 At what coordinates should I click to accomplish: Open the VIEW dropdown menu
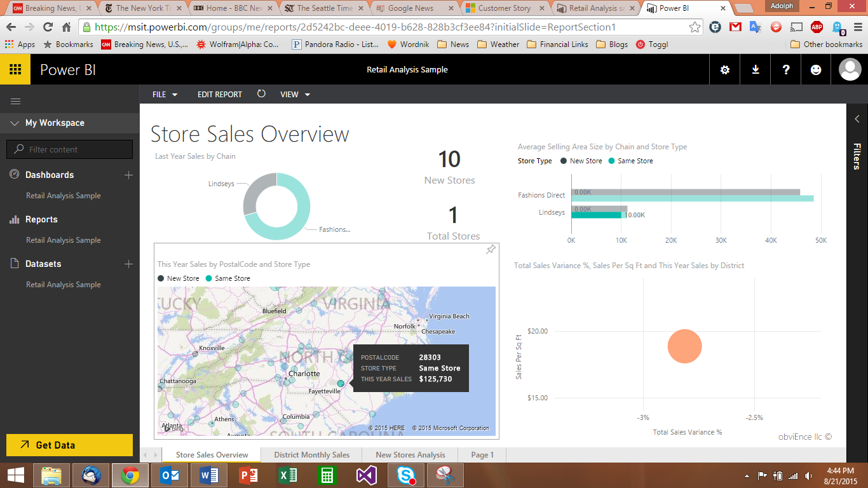coord(295,94)
